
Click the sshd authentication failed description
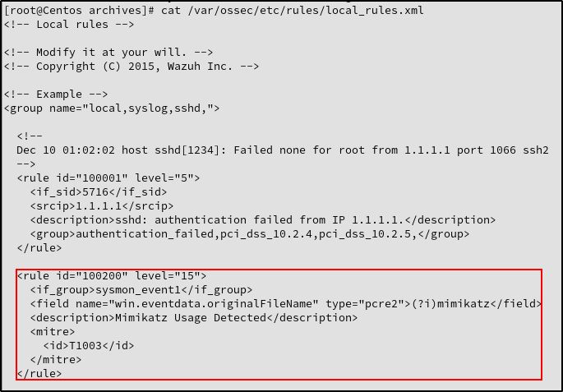point(263,219)
